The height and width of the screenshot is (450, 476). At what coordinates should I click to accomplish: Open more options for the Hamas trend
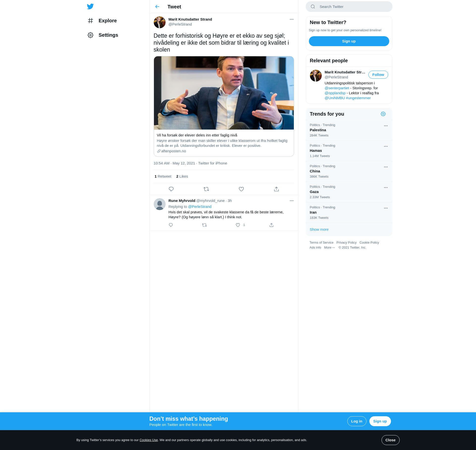[x=386, y=146]
